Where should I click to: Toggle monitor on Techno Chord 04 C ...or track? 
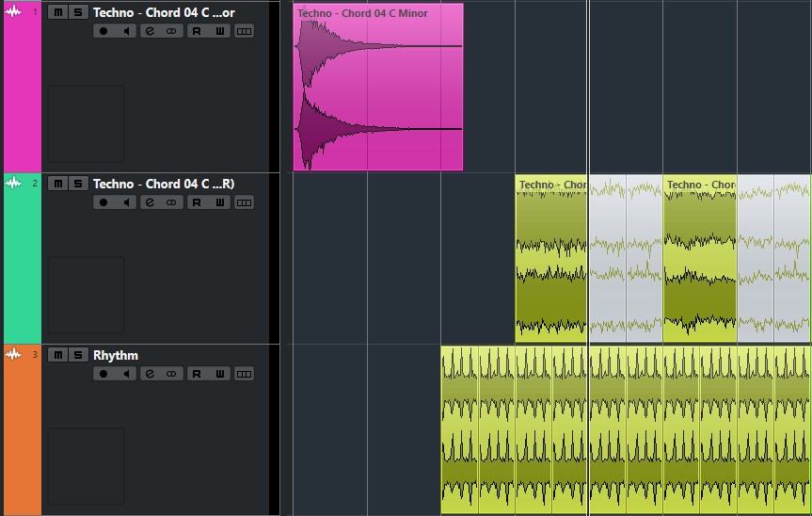[x=126, y=31]
